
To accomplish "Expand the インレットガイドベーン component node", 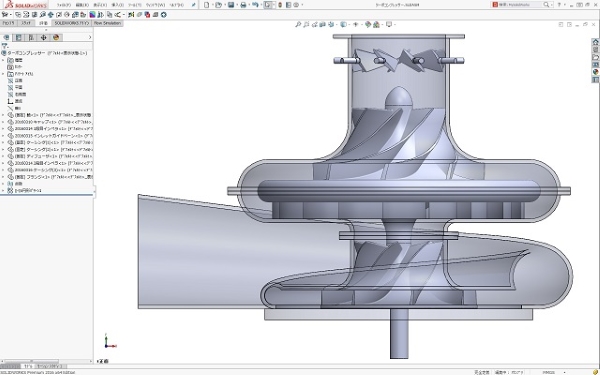I will [3, 135].
